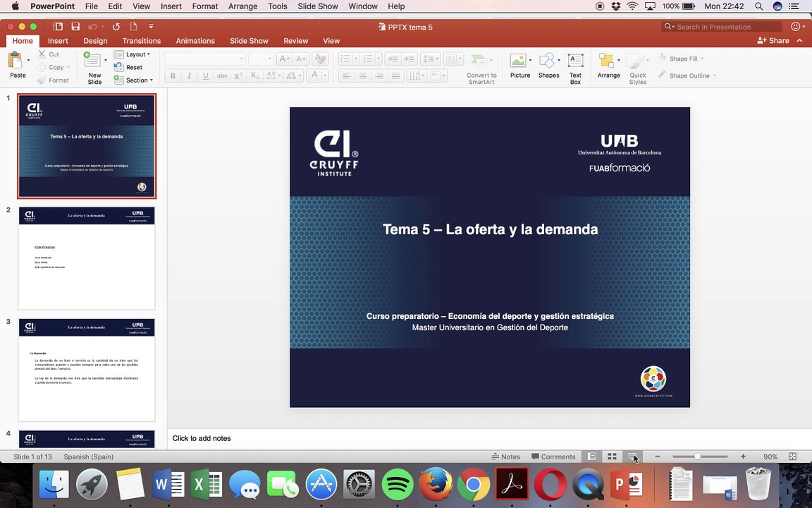Screen dimensions: 812x508
Task: Switch to Slide Sorter view icon
Action: pos(612,456)
